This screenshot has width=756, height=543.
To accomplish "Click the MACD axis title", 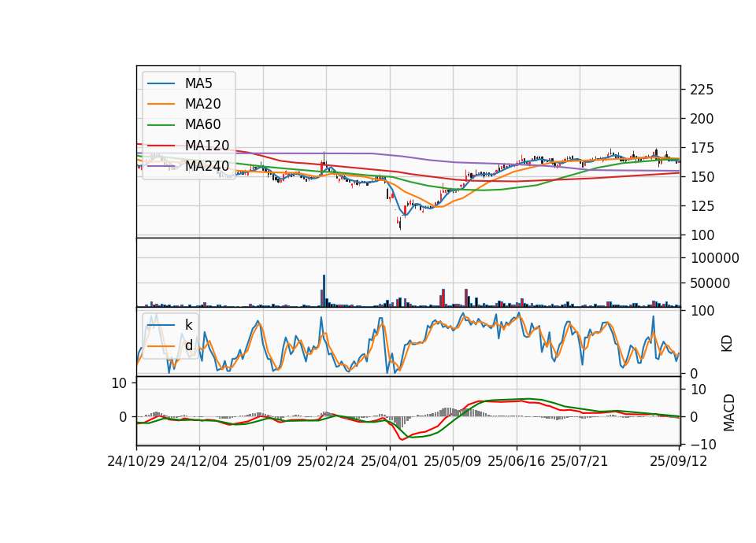I will pyautogui.click(x=729, y=413).
